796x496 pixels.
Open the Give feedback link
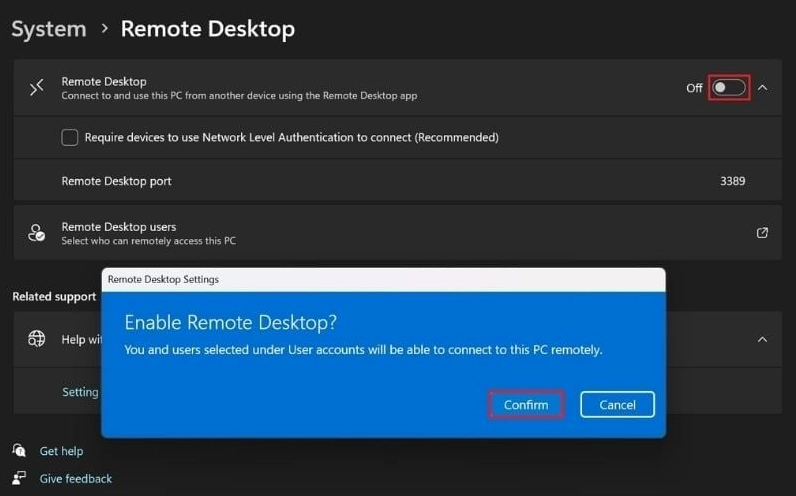click(76, 479)
